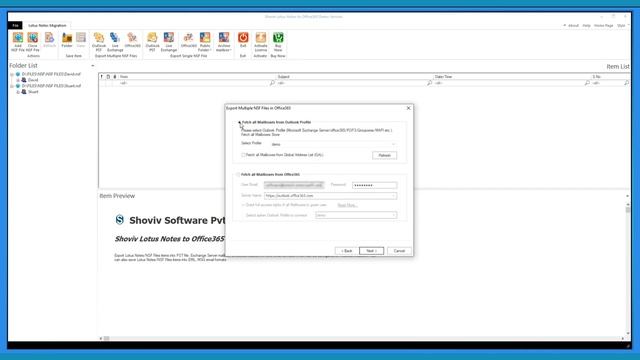Click Help in the top-right menu

click(x=587, y=25)
